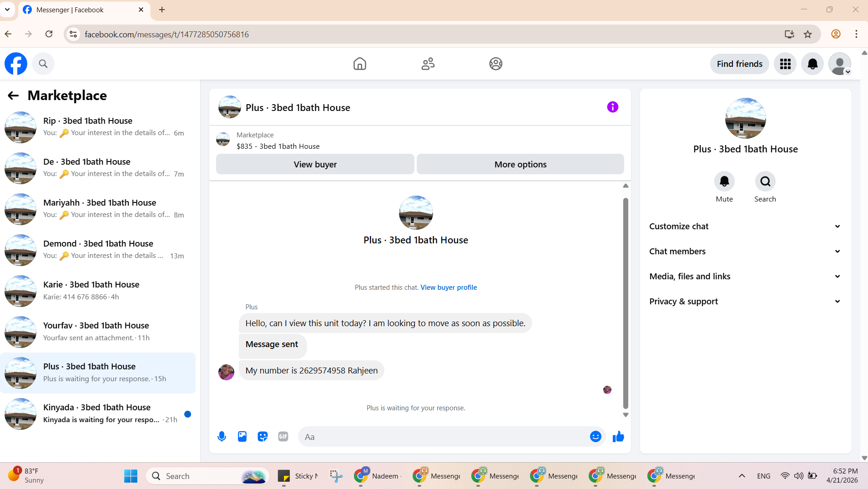This screenshot has height=489, width=868.
Task: Open the listing photo in right panel
Action: pyautogui.click(x=745, y=118)
